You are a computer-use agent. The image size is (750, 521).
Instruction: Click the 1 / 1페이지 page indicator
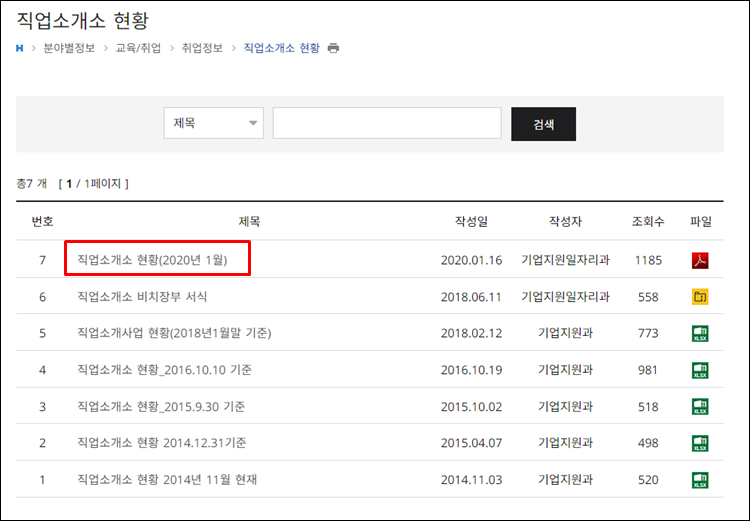tap(94, 184)
